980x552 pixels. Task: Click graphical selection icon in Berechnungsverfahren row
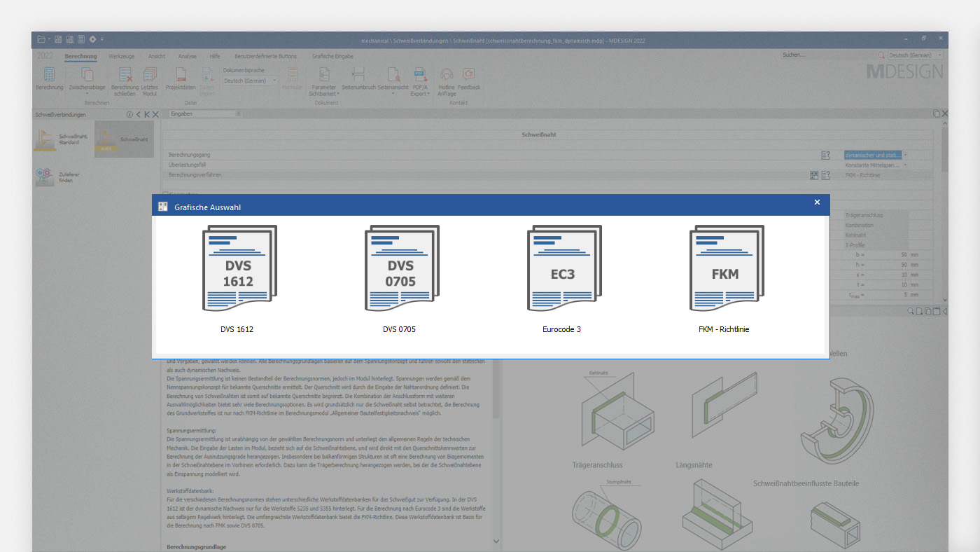click(x=814, y=175)
